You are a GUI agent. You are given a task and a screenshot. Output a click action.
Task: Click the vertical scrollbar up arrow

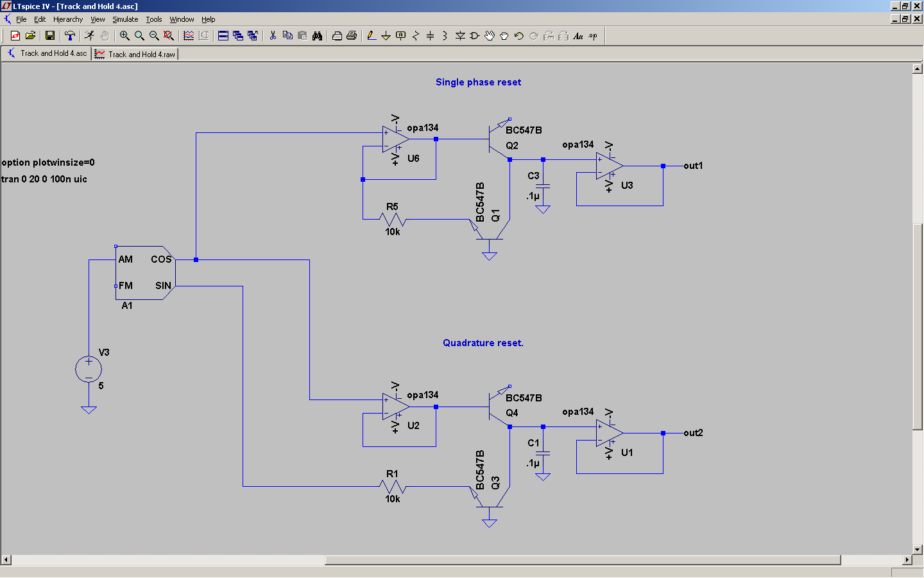coord(918,69)
